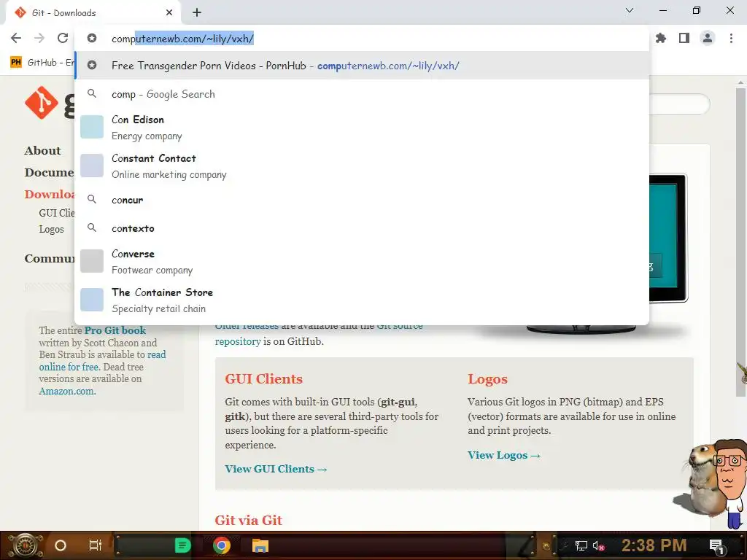Open a new tab with the plus button
Viewport: 747px width, 560px height.
197,13
